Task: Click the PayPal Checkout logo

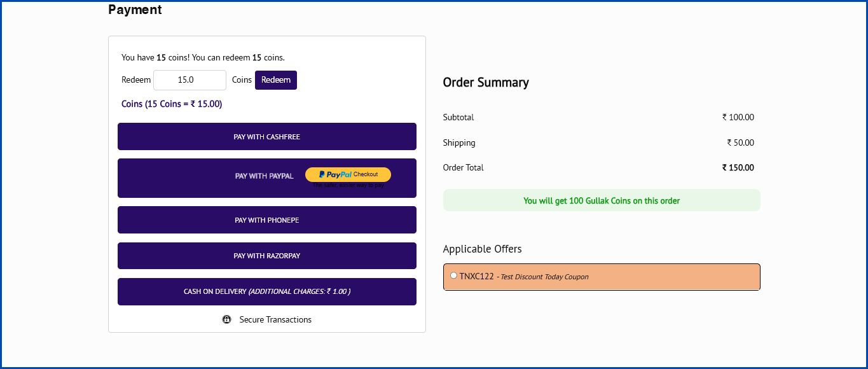Action: pyautogui.click(x=348, y=174)
